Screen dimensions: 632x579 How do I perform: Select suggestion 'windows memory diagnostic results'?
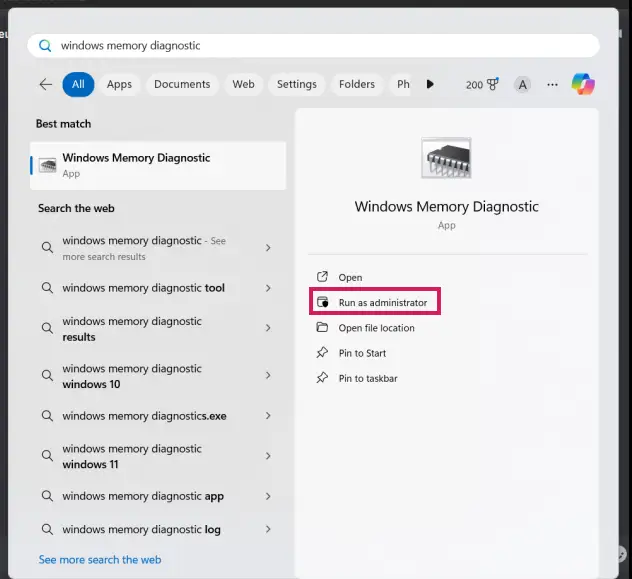click(x=132, y=329)
